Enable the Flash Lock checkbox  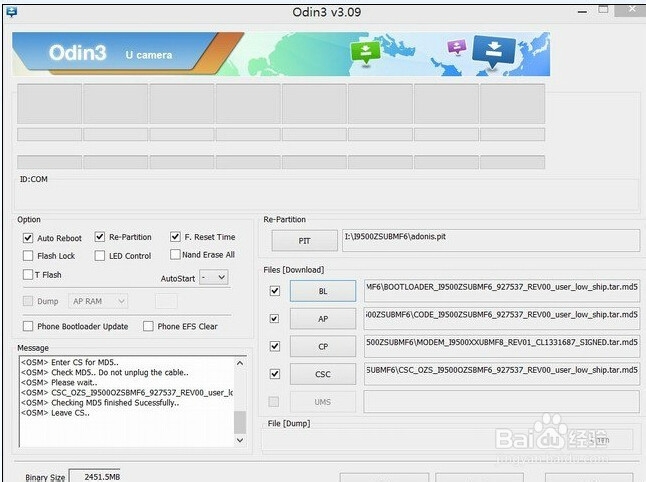click(x=28, y=256)
